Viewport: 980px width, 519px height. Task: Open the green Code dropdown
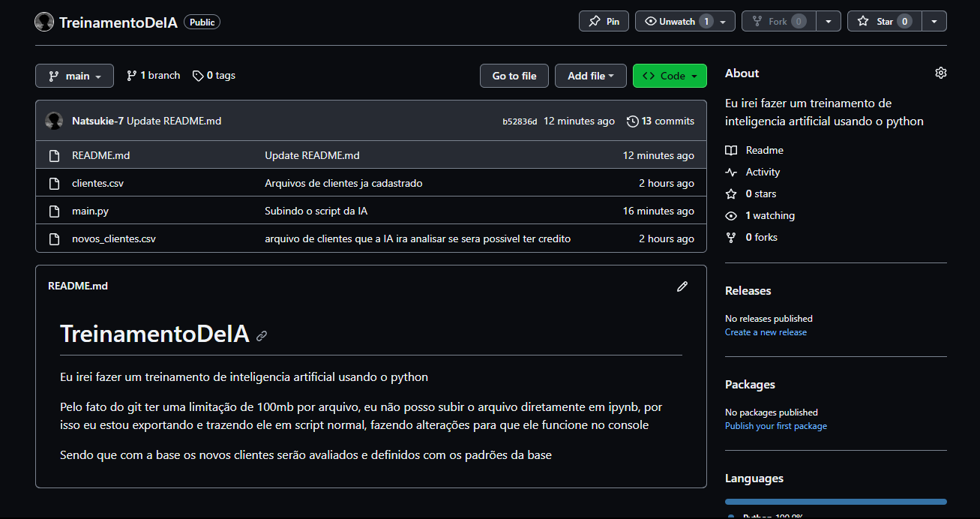tap(670, 75)
